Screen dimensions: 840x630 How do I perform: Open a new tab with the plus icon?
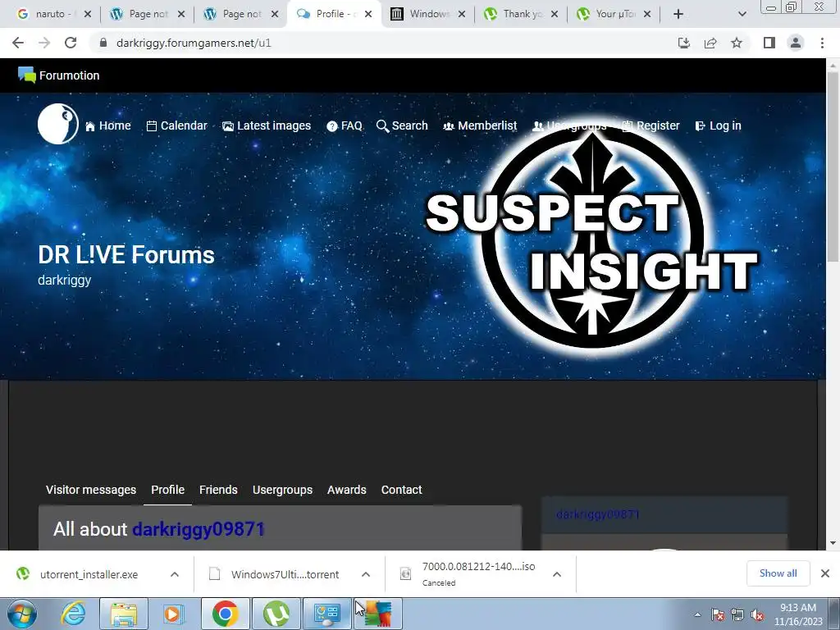tap(678, 14)
